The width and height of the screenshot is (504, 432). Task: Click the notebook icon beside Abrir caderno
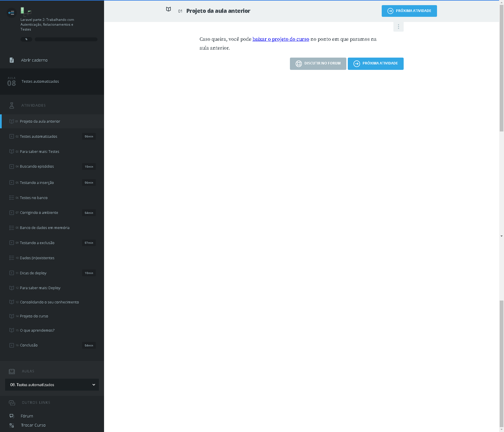[x=12, y=60]
